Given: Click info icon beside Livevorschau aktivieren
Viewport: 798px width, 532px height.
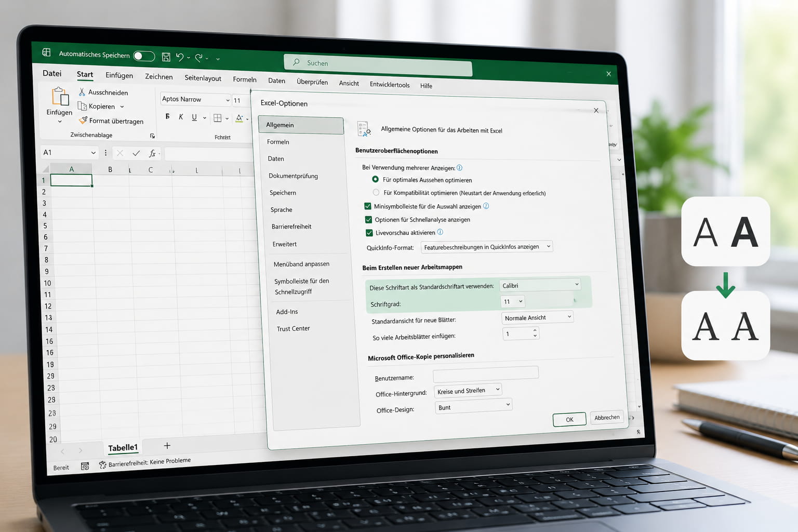Looking at the screenshot, I should tap(440, 232).
